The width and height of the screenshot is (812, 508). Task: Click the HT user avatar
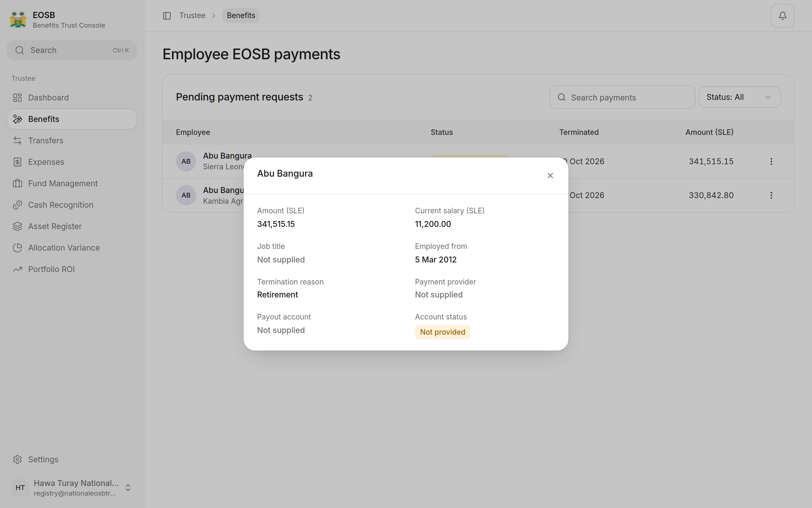coord(20,488)
